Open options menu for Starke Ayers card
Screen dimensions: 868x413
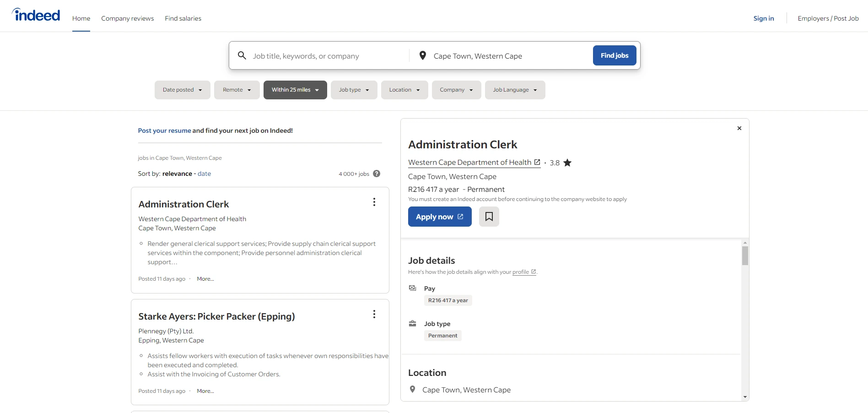pos(374,314)
